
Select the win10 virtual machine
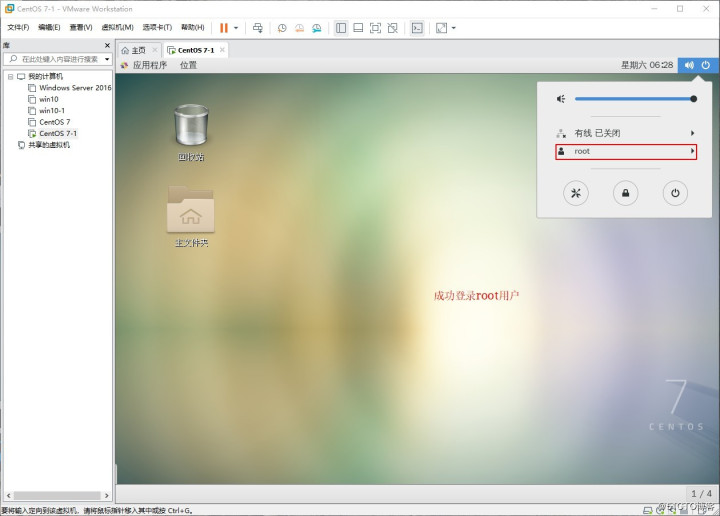[49, 99]
